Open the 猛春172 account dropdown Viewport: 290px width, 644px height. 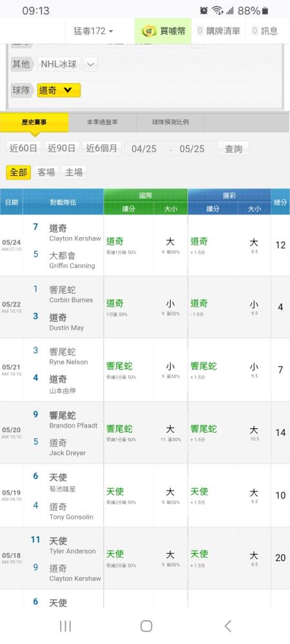93,31
